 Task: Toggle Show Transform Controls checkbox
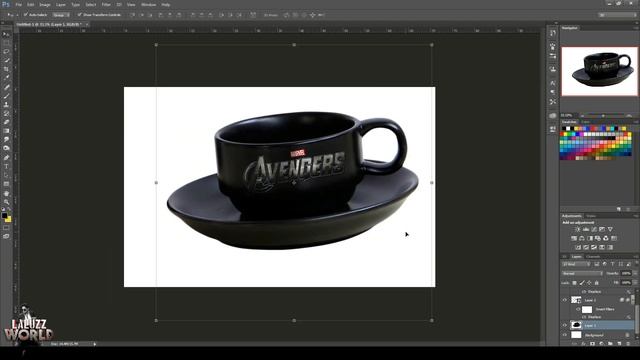[x=80, y=15]
